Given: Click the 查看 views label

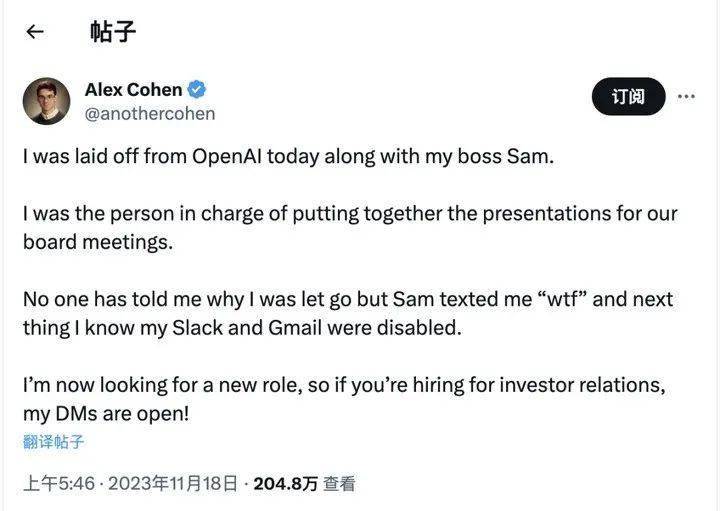Looking at the screenshot, I should point(341,484).
